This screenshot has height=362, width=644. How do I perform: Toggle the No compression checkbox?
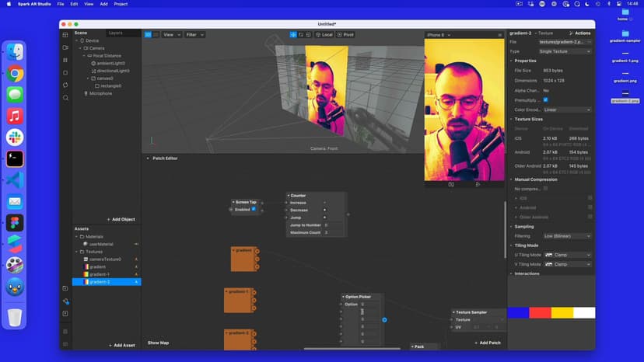point(545,189)
